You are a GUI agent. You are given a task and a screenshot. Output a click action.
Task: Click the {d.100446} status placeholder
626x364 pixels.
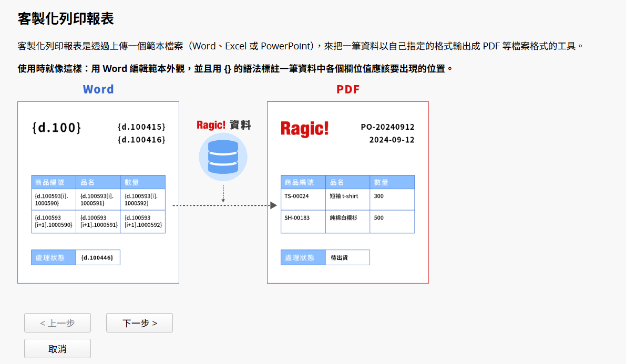[97, 257]
